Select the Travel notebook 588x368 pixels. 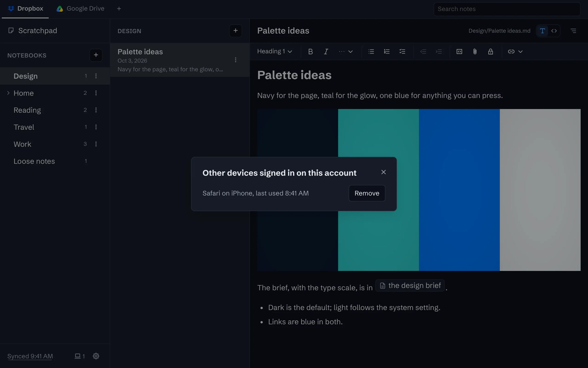(55, 127)
